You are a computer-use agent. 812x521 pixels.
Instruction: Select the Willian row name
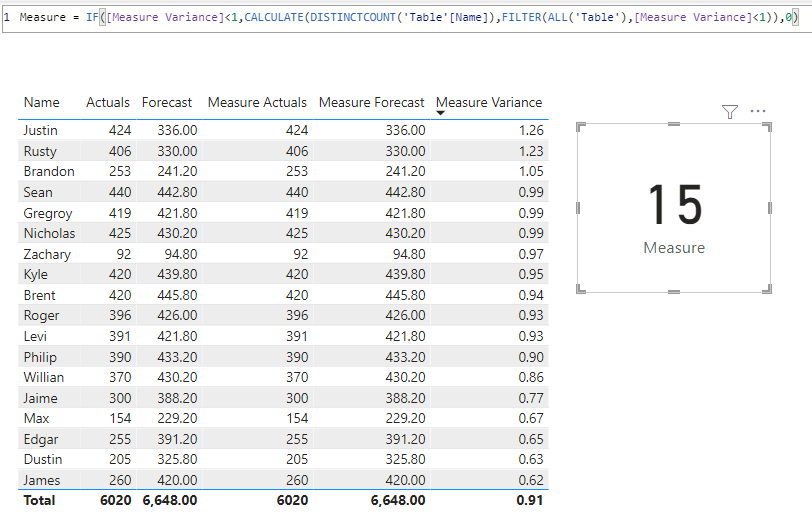pos(44,378)
